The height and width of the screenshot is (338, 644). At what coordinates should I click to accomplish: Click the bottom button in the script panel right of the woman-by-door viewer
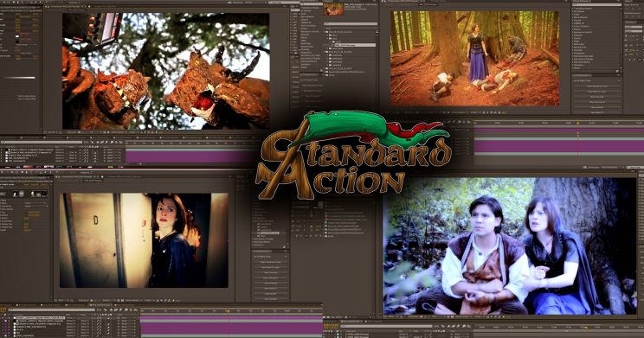270,298
